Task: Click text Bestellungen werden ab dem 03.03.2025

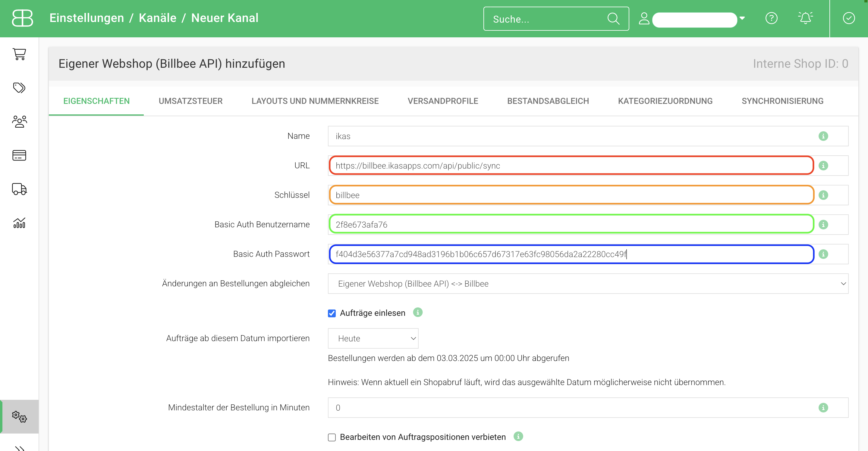Action: click(448, 358)
